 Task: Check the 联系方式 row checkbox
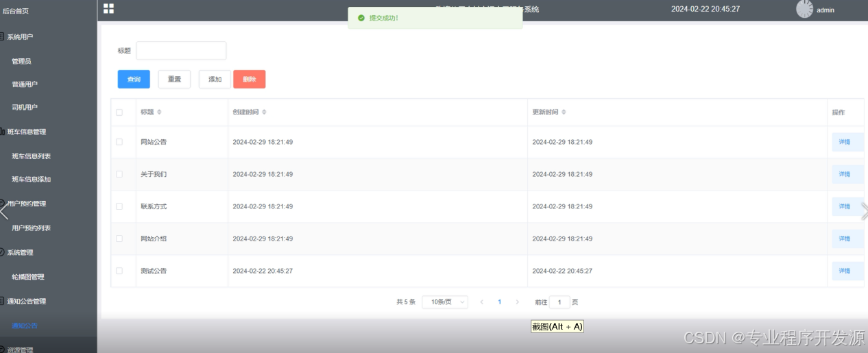pyautogui.click(x=119, y=206)
